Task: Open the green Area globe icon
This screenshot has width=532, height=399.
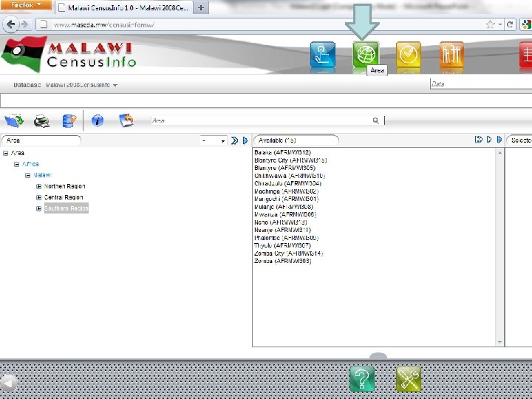Action: [366, 54]
